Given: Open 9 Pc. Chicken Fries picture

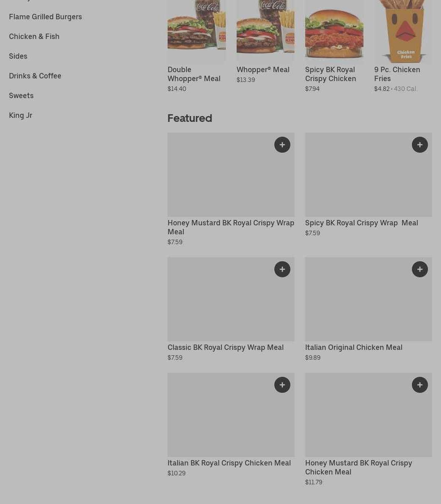Looking at the screenshot, I should (403, 31).
